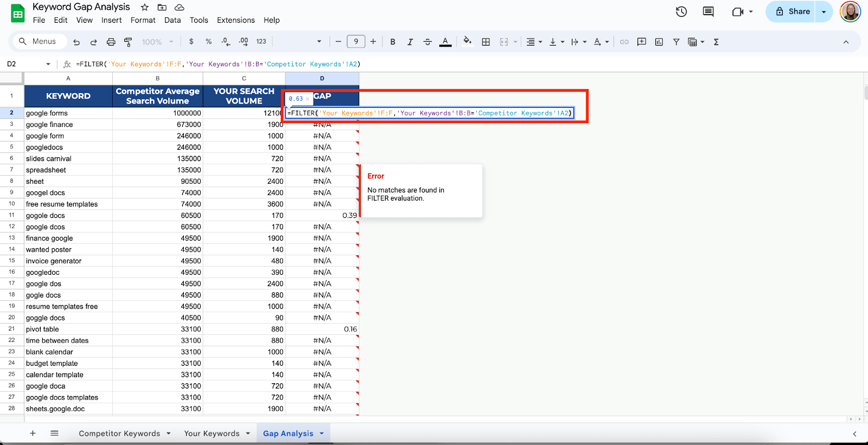Click the print icon

pyautogui.click(x=111, y=42)
